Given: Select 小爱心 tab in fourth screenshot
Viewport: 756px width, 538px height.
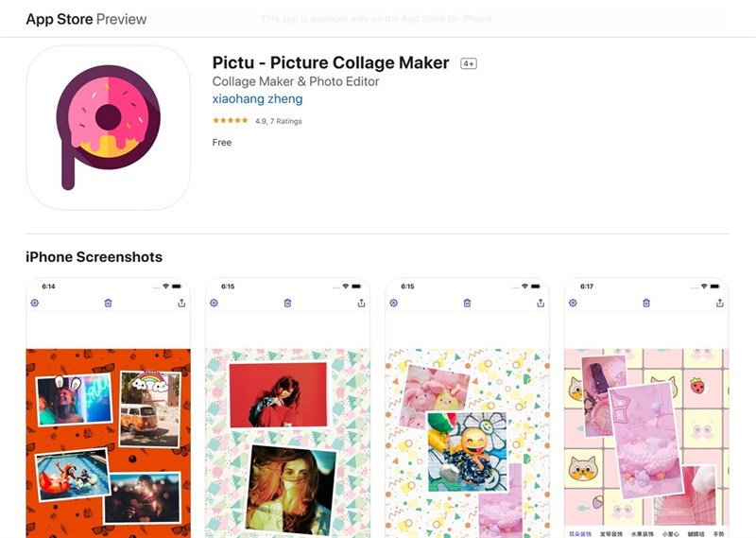Looking at the screenshot, I should (x=670, y=533).
